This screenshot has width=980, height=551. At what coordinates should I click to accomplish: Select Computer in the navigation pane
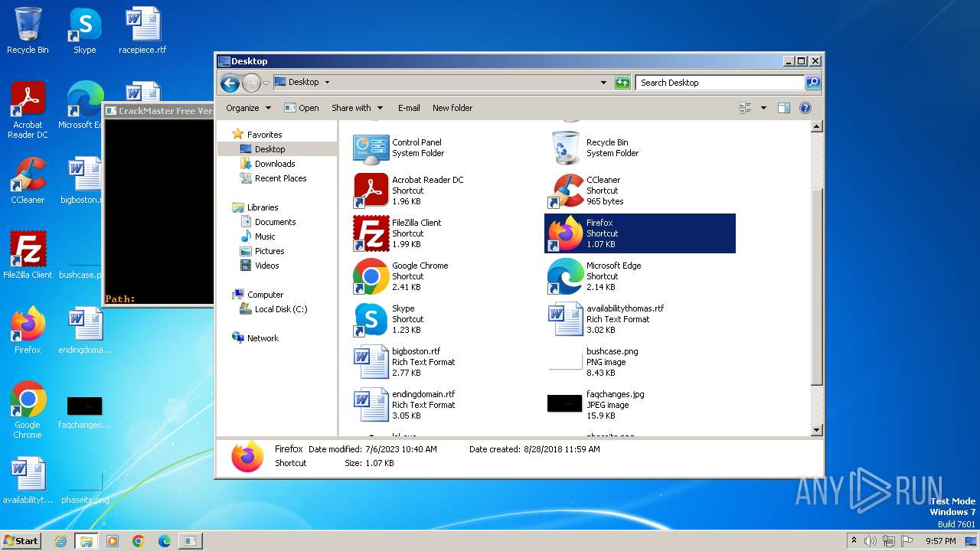(265, 295)
